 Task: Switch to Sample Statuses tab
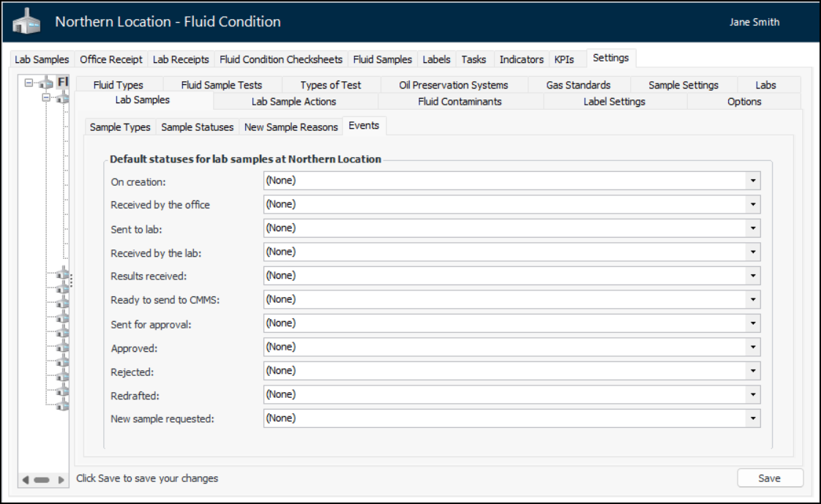coord(198,127)
